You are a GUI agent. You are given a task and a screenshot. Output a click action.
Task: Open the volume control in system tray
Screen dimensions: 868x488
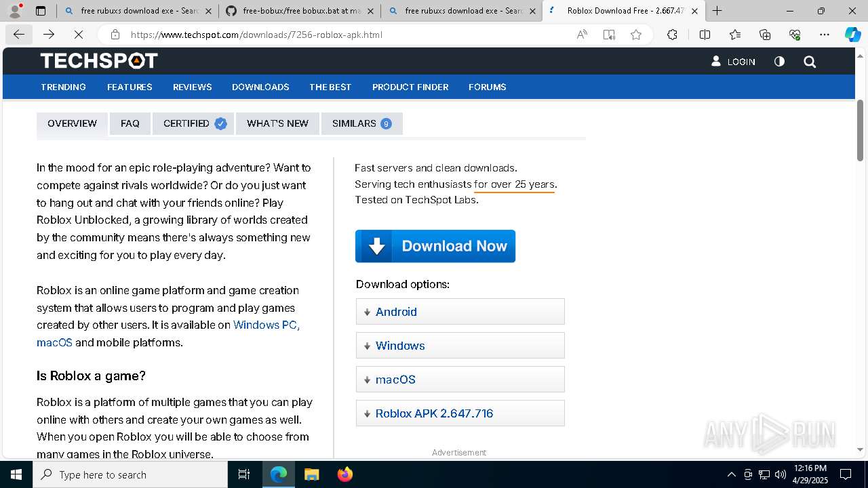[781, 474]
